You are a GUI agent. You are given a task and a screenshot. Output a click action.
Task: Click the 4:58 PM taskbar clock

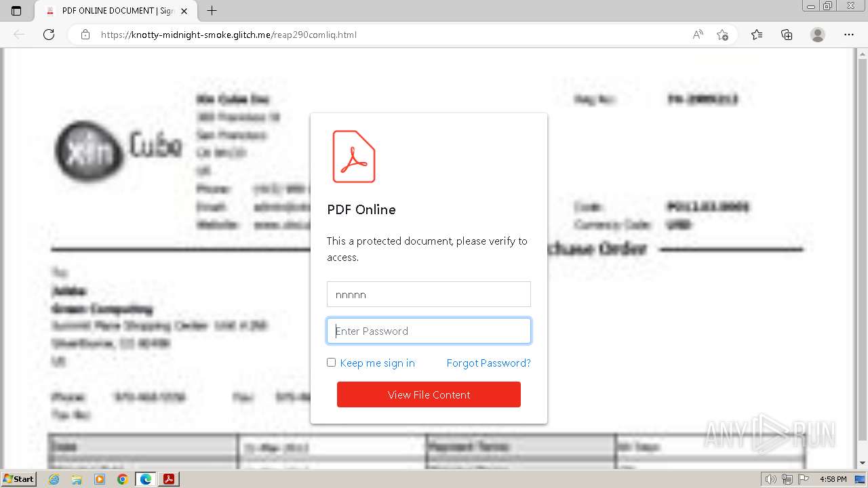pyautogui.click(x=833, y=479)
